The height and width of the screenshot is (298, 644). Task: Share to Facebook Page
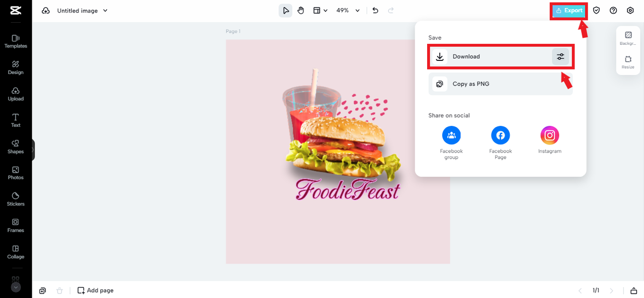click(501, 143)
